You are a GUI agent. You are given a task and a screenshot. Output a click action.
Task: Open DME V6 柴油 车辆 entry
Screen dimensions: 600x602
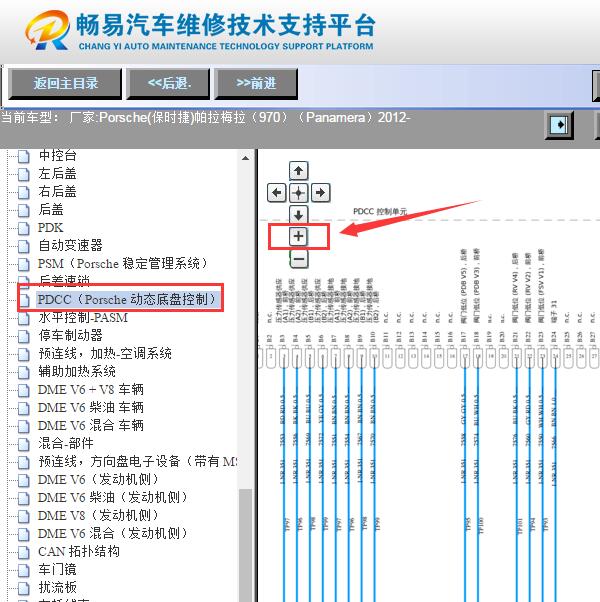91,407
